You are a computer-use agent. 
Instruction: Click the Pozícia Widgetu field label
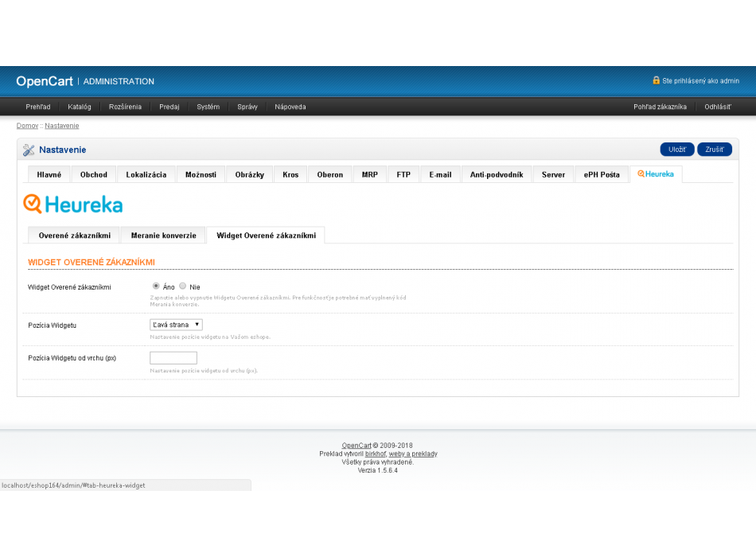click(52, 325)
